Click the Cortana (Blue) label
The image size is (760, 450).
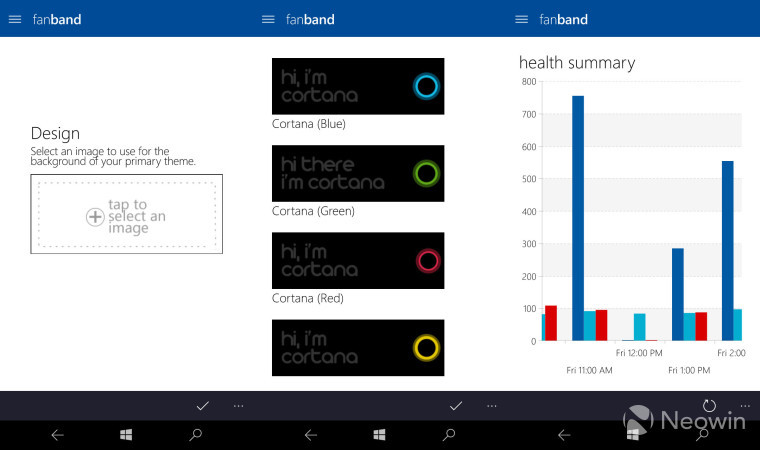point(309,124)
